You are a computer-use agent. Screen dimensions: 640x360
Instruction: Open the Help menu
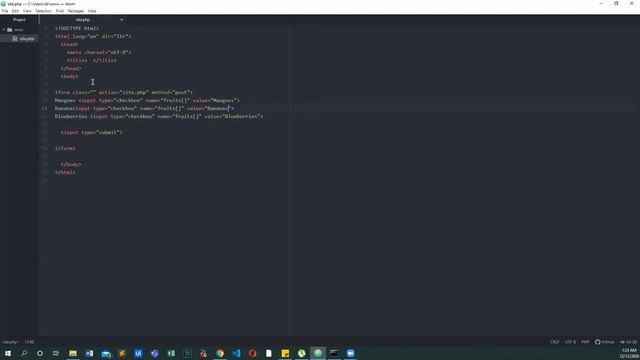coord(92,11)
